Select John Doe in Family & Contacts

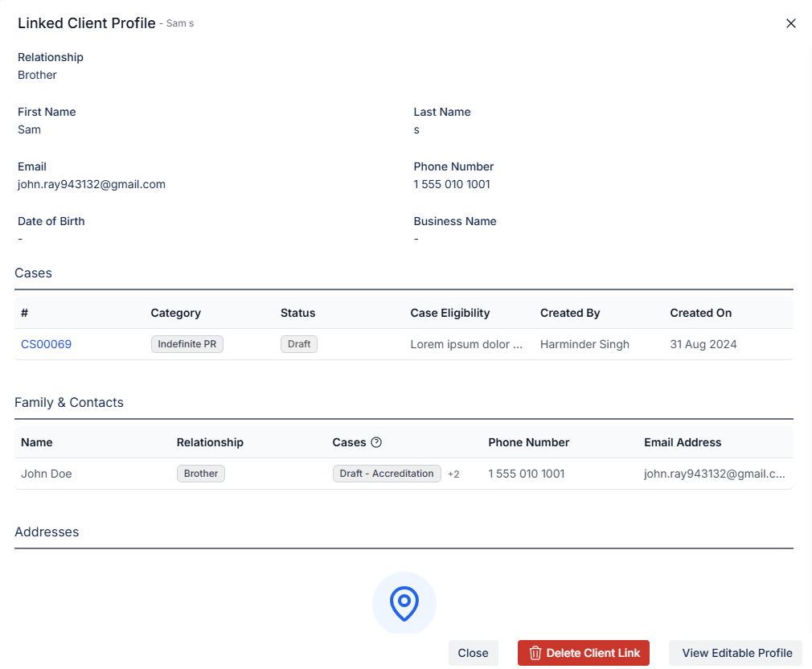46,474
